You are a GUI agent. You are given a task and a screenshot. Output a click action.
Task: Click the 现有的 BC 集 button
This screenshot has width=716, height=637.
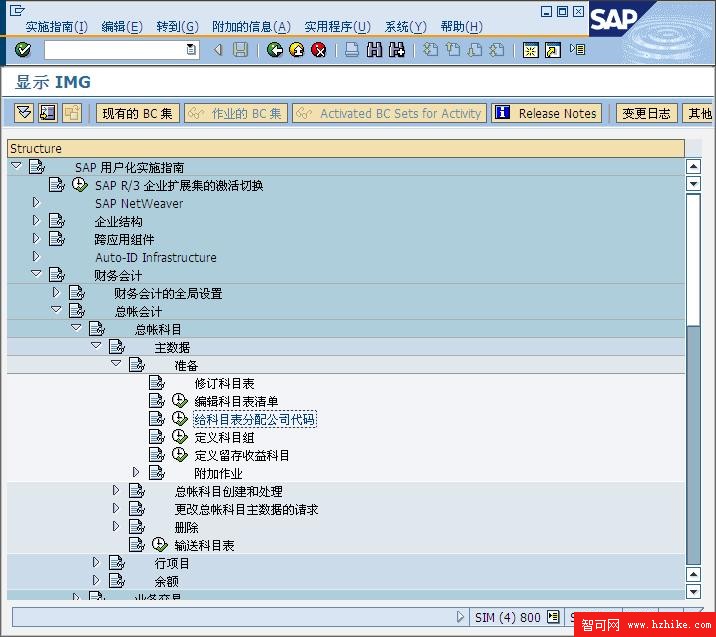tap(137, 113)
